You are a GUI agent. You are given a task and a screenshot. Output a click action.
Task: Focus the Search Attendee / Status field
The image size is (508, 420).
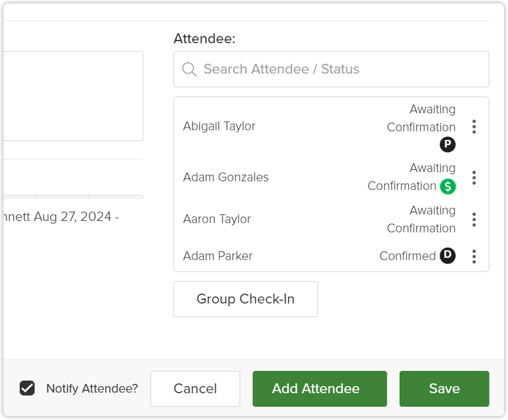pos(331,69)
